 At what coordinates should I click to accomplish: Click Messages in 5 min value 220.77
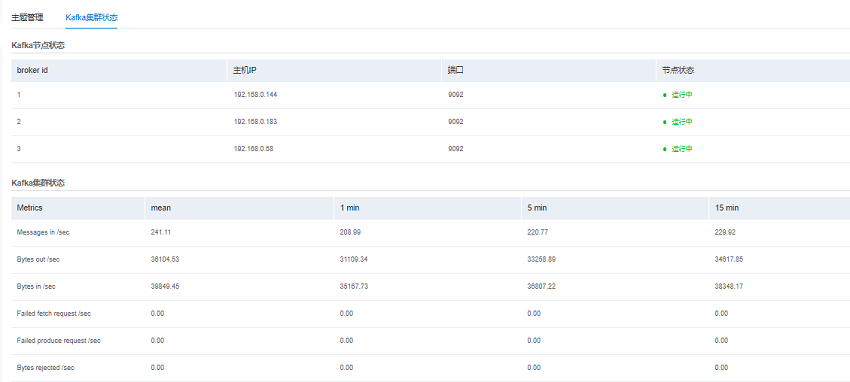[x=538, y=232]
